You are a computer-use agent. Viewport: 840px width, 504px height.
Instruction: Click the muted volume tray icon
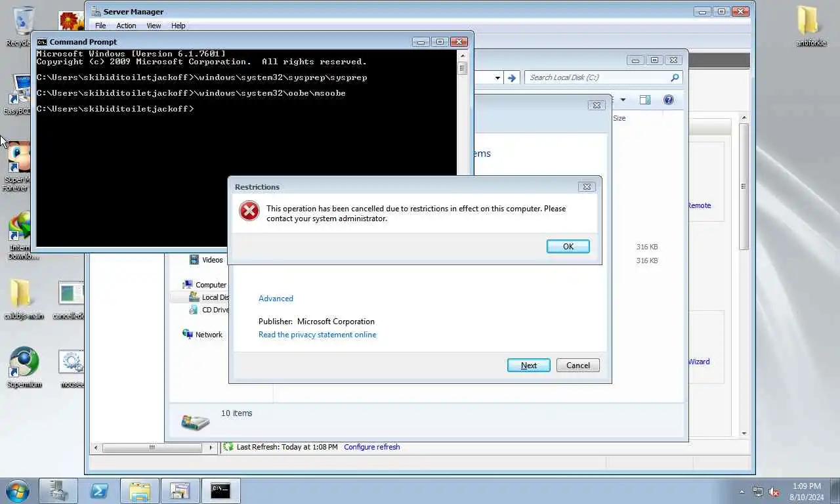click(774, 491)
